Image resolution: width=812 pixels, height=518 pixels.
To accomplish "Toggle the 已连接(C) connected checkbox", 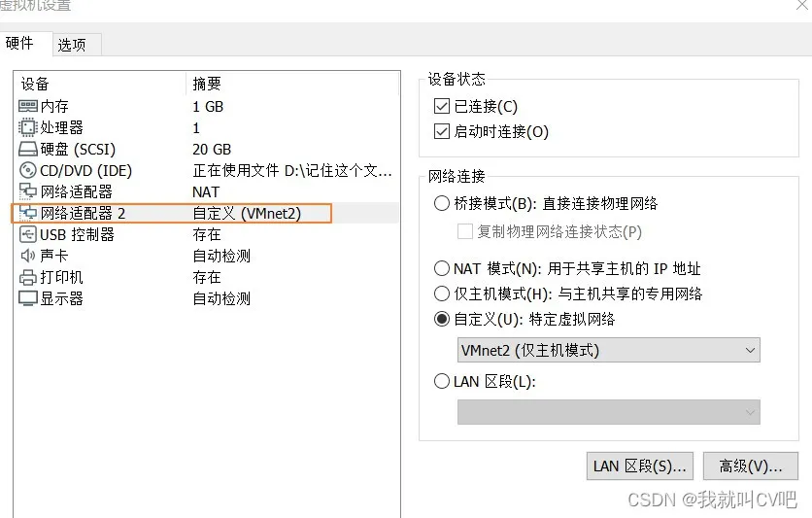I will tap(443, 106).
